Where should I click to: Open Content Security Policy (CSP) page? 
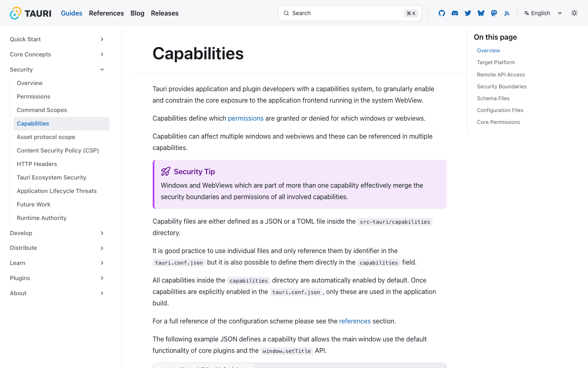[61, 150]
